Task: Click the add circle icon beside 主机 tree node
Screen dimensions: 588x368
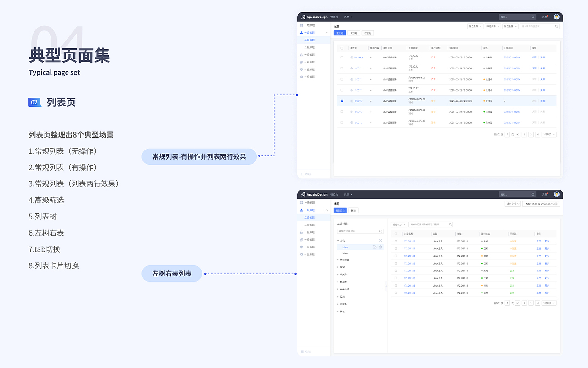Action: tap(381, 240)
